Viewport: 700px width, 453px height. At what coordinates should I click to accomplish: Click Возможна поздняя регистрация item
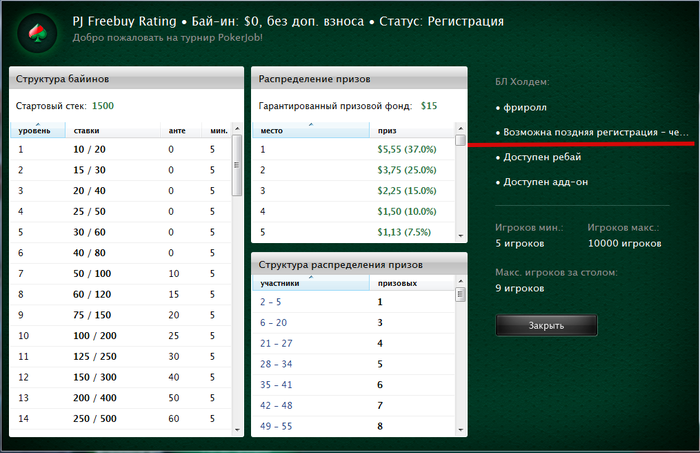592,132
